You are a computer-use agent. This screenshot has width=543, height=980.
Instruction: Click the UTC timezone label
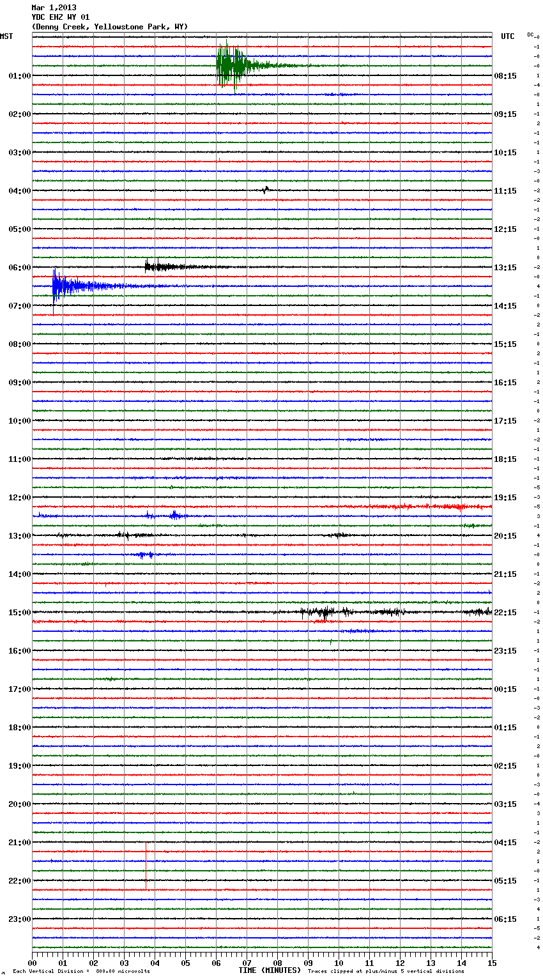click(507, 36)
